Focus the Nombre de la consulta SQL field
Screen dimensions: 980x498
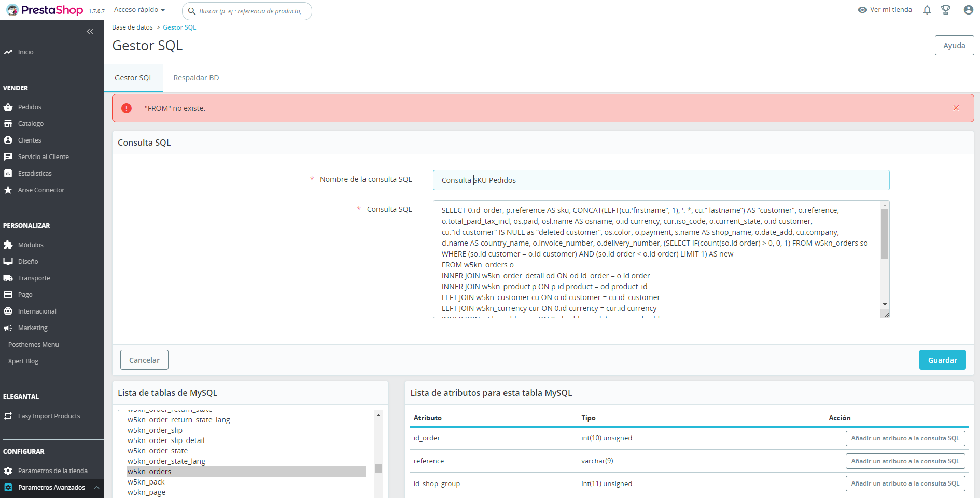(661, 180)
